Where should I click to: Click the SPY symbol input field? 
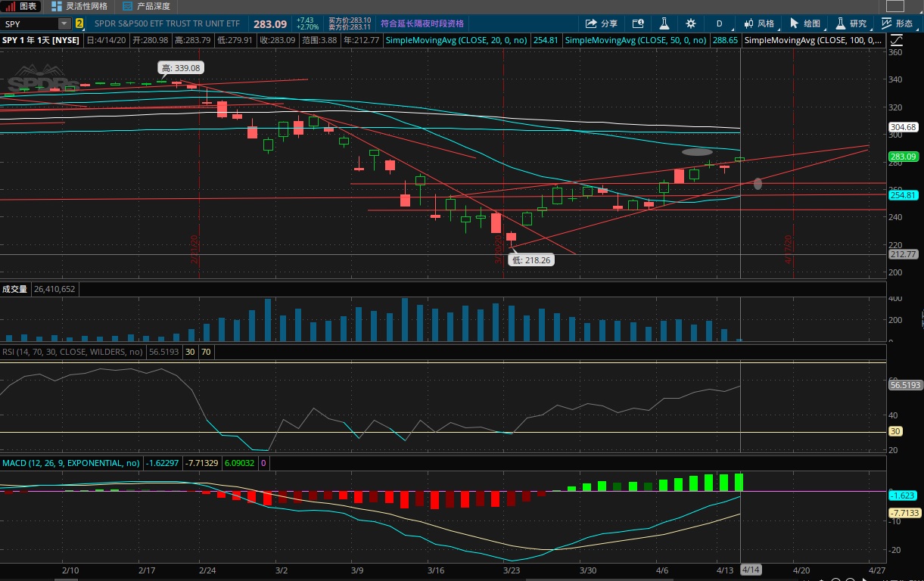coord(30,23)
